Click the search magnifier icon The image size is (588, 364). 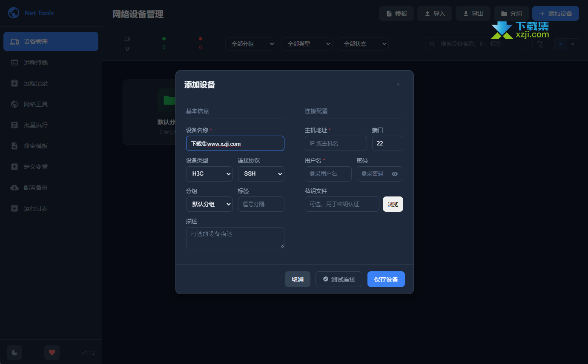[433, 44]
